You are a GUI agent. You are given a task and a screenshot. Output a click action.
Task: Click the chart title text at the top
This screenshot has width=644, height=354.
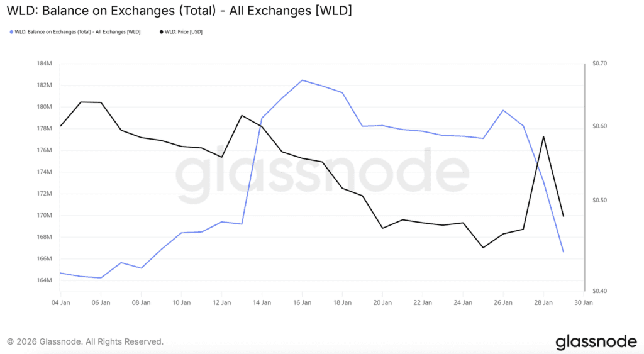(179, 11)
